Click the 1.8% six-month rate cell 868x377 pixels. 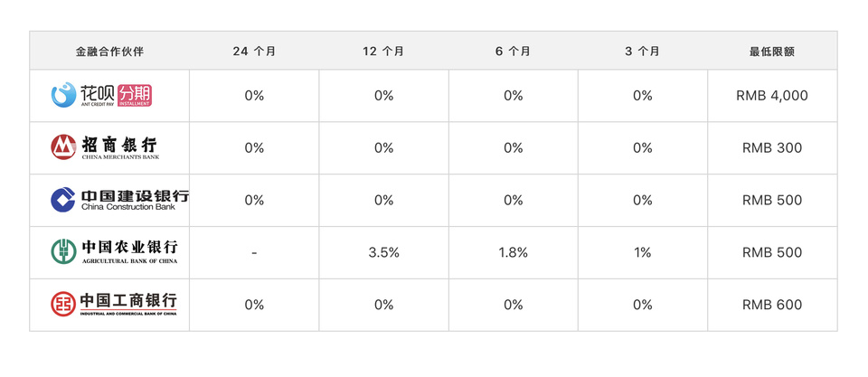pyautogui.click(x=513, y=253)
